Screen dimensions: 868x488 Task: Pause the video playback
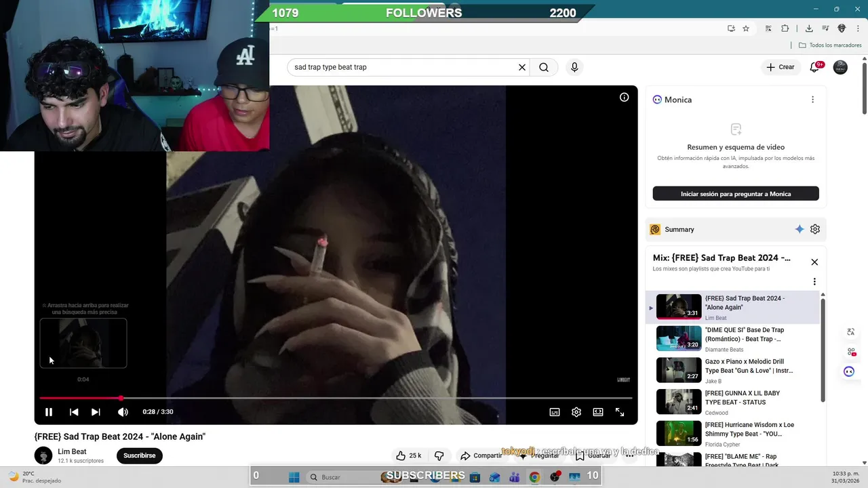coord(49,412)
